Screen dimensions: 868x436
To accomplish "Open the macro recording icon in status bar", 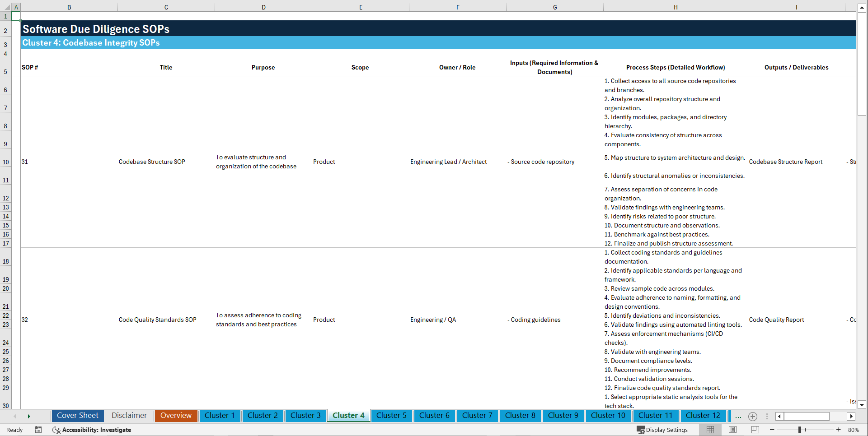I will coord(38,430).
